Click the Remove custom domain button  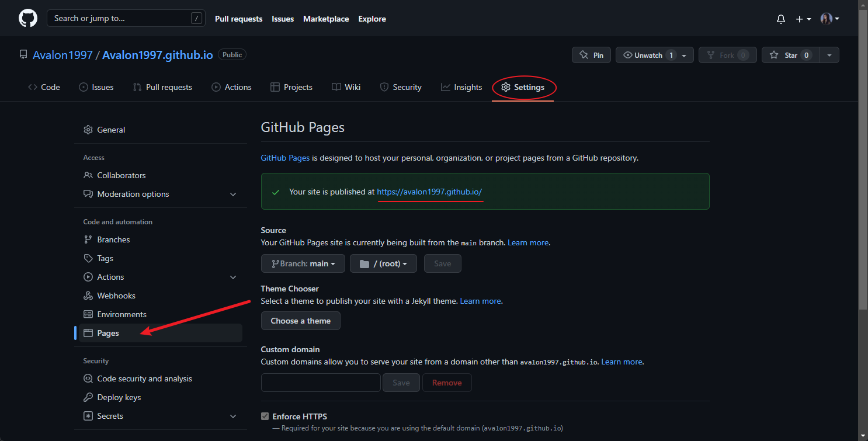point(447,383)
